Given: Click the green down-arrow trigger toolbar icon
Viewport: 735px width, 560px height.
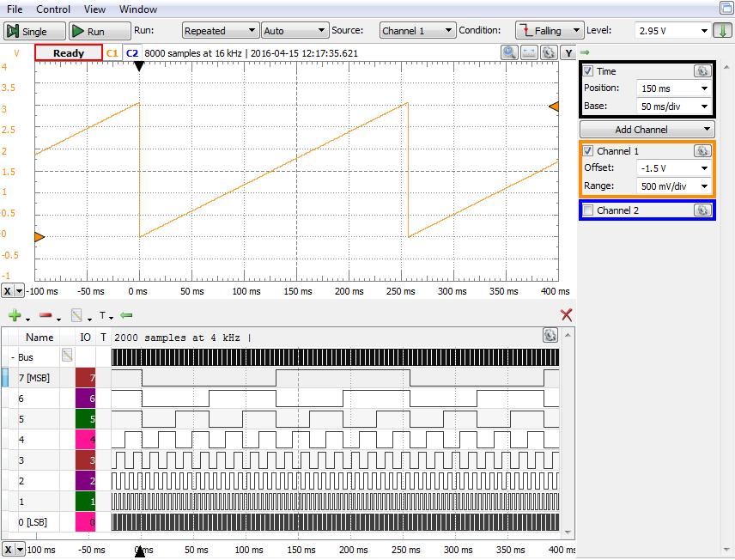Looking at the screenshot, I should point(722,30).
